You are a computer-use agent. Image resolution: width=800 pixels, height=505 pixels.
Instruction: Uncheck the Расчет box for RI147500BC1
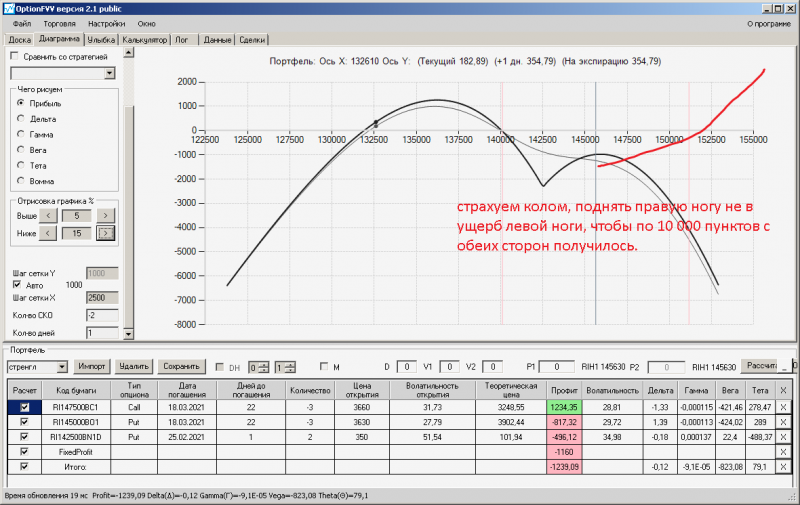[24, 407]
